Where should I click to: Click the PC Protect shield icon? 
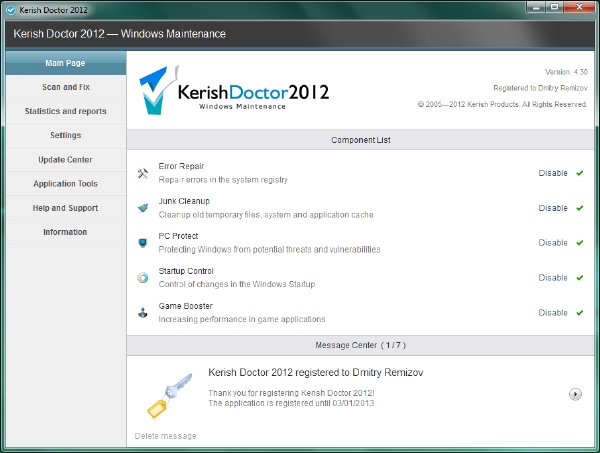143,243
